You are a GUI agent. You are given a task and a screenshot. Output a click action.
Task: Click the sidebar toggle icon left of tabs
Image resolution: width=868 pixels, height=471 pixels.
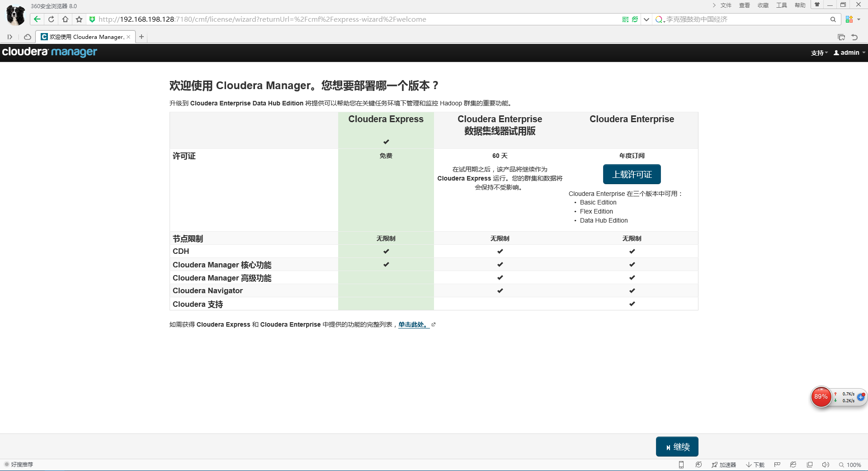[x=9, y=37]
